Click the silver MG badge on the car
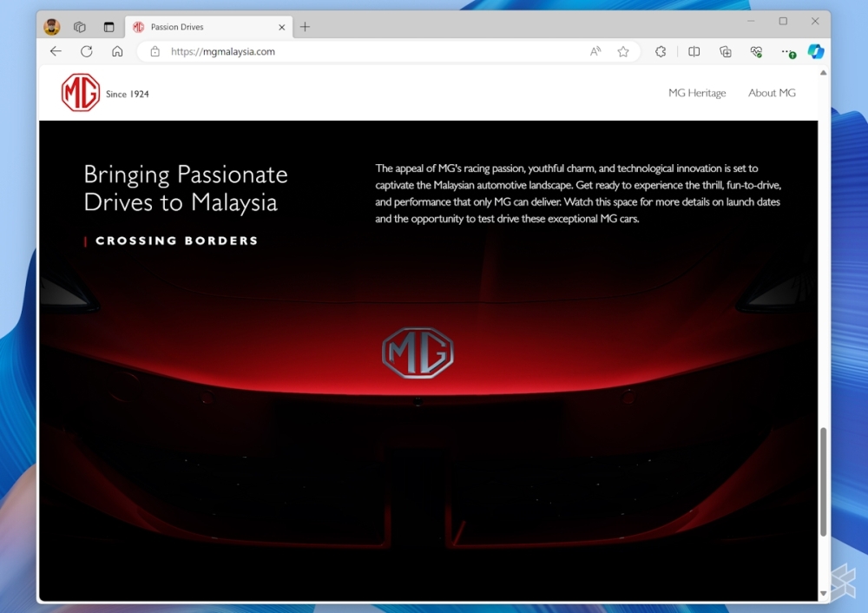The height and width of the screenshot is (613, 868). 418,353
